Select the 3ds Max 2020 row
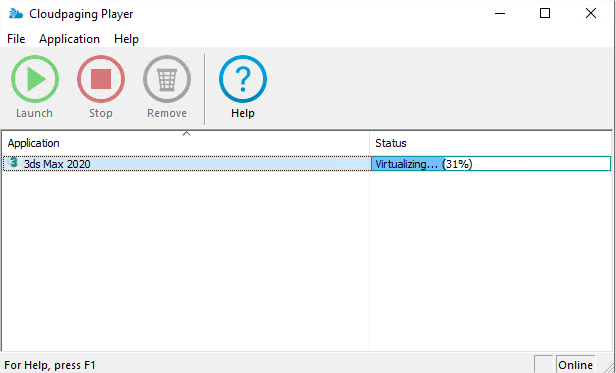Screen dimensions: 616x373 click(x=307, y=164)
